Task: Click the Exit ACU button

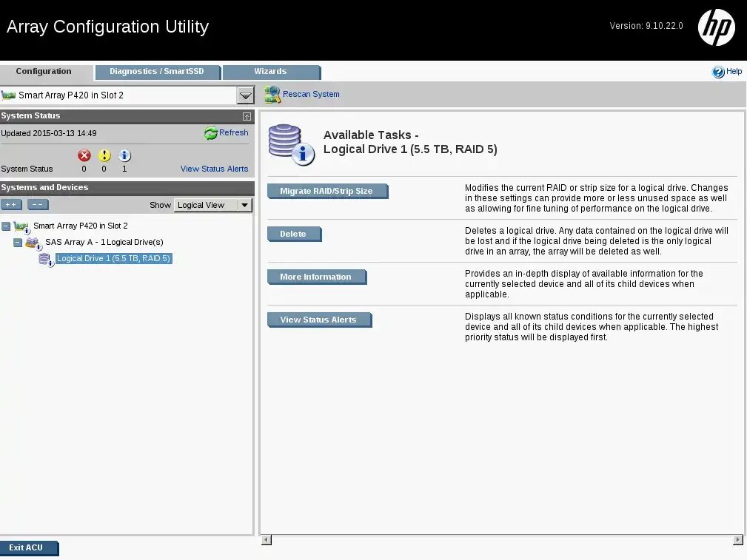Action: pos(28,547)
